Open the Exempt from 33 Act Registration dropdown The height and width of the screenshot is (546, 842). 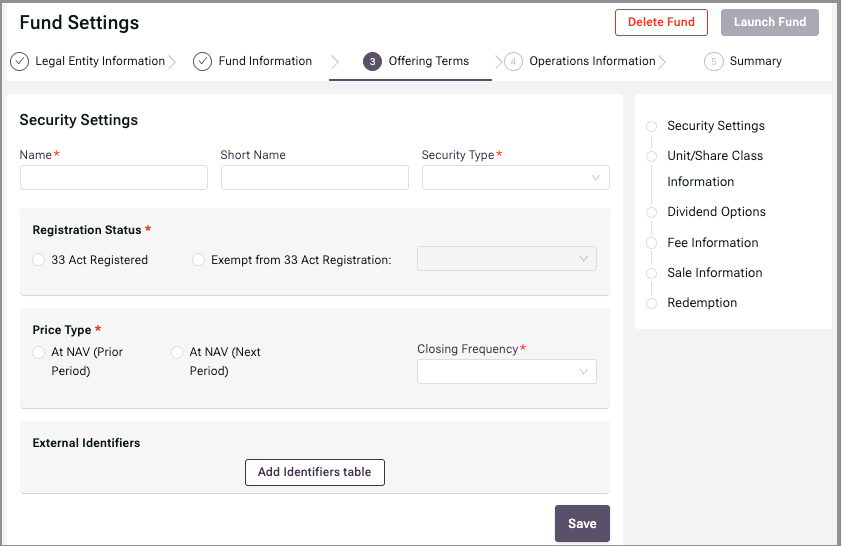pos(507,259)
